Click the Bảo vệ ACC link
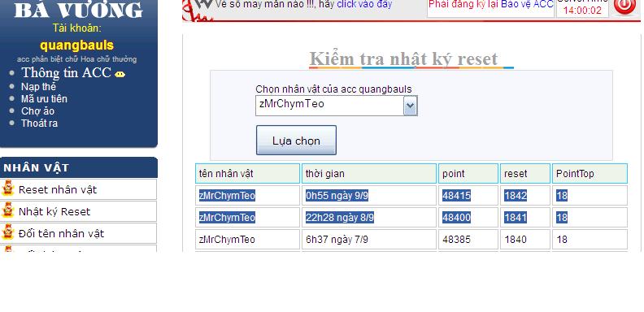Image resolution: width=644 pixels, height=312 pixels. click(527, 4)
